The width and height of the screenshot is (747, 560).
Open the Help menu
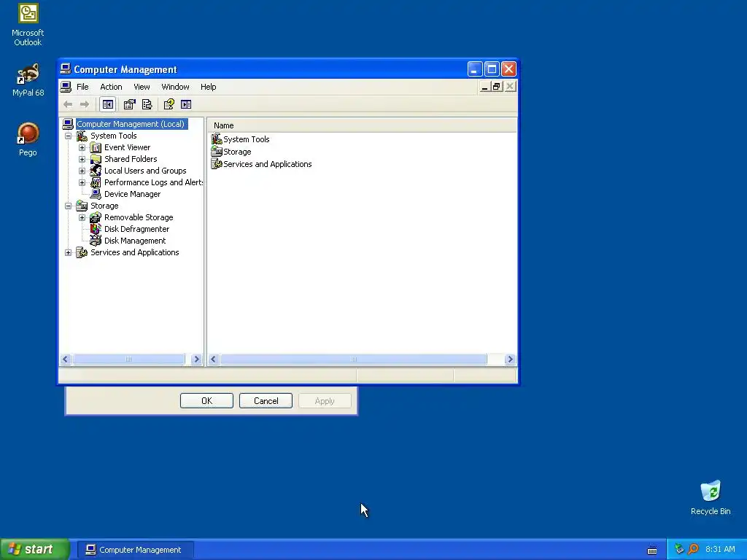pyautogui.click(x=208, y=87)
